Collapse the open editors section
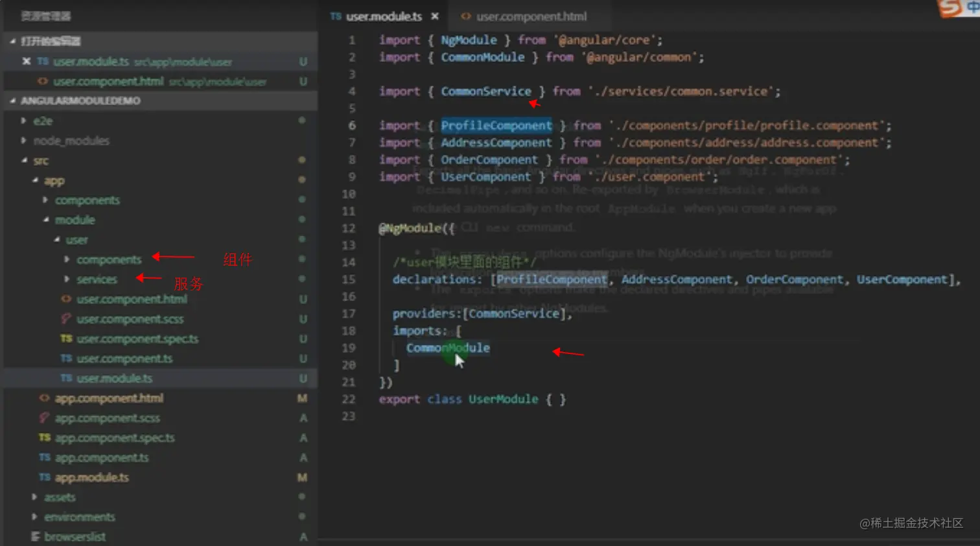 pos(13,42)
